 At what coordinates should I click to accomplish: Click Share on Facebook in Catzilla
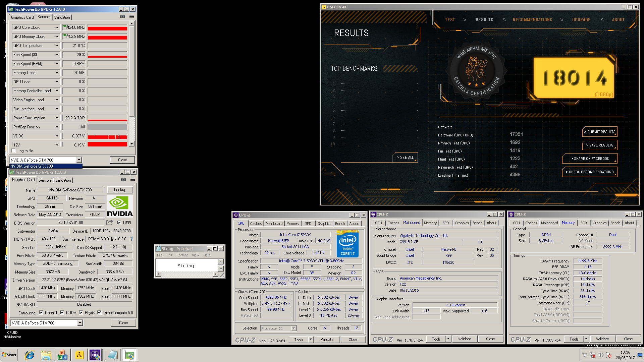click(590, 159)
